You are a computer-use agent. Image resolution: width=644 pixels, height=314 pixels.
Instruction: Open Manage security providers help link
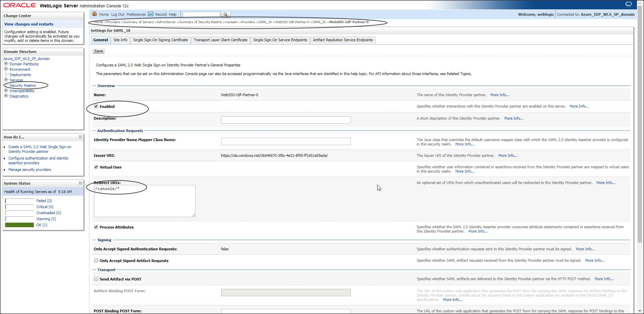[30, 170]
